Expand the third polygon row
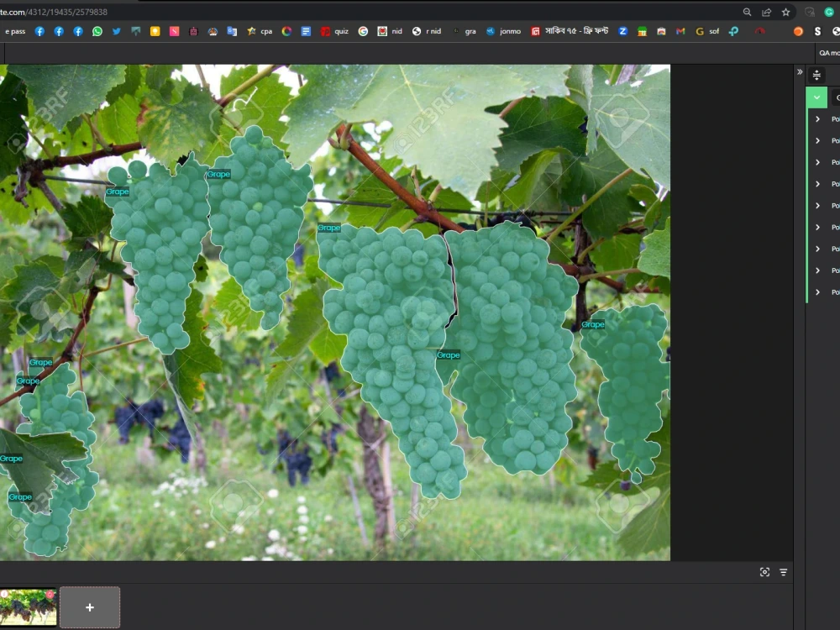 coord(817,162)
